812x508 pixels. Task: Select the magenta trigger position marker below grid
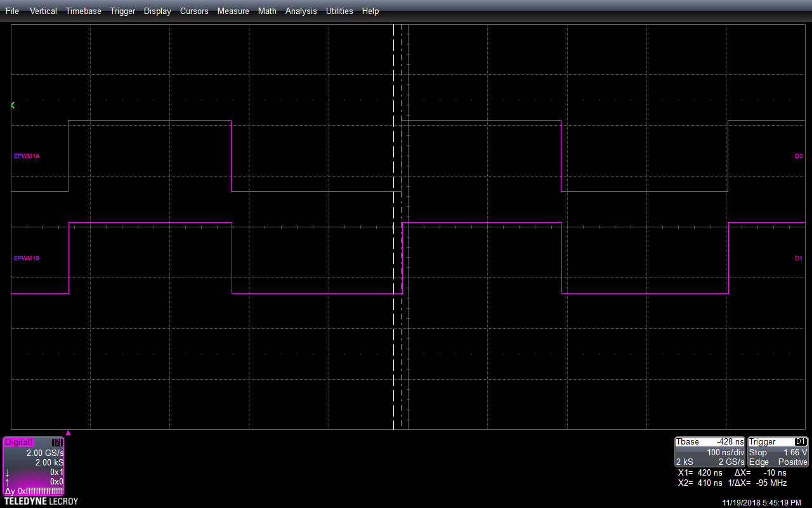click(x=69, y=433)
